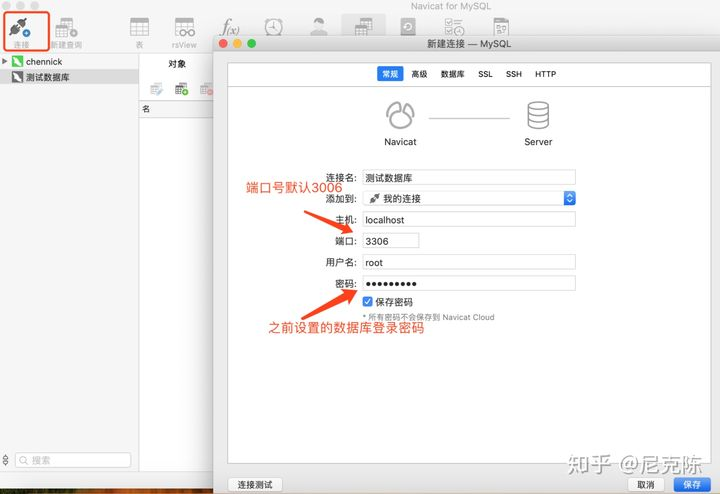Expand the chennick connection tree arrow

[5, 61]
